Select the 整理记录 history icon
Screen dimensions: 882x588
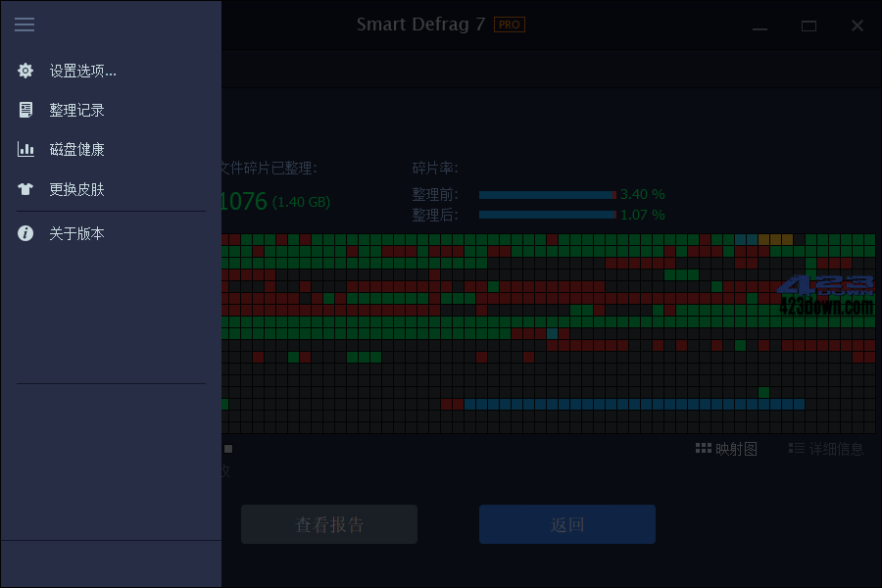[x=24, y=109]
